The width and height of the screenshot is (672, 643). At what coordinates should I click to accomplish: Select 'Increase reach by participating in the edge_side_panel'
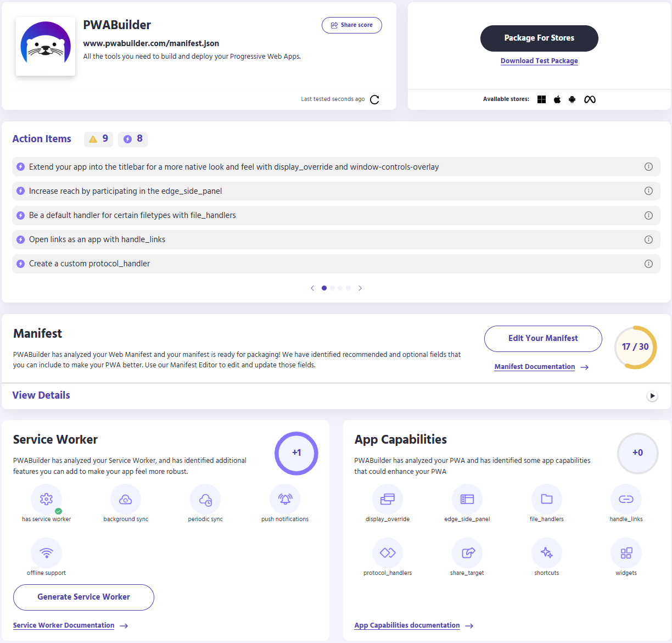[x=336, y=191]
